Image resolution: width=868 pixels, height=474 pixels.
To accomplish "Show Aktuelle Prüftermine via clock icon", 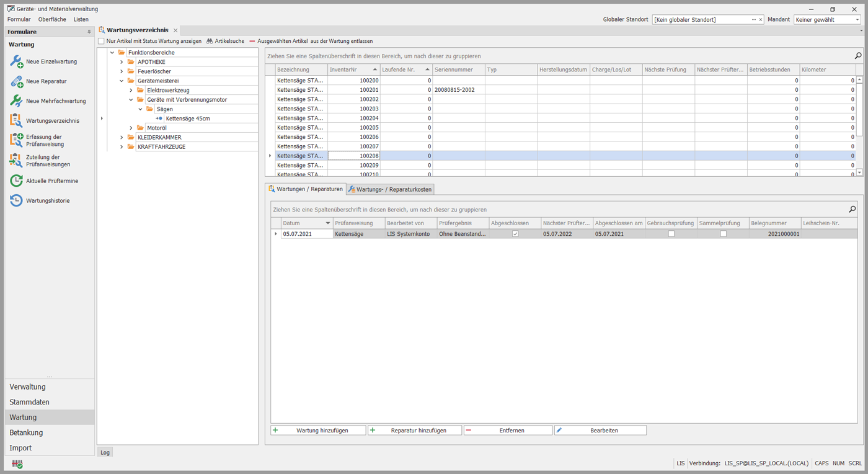I will (16, 181).
